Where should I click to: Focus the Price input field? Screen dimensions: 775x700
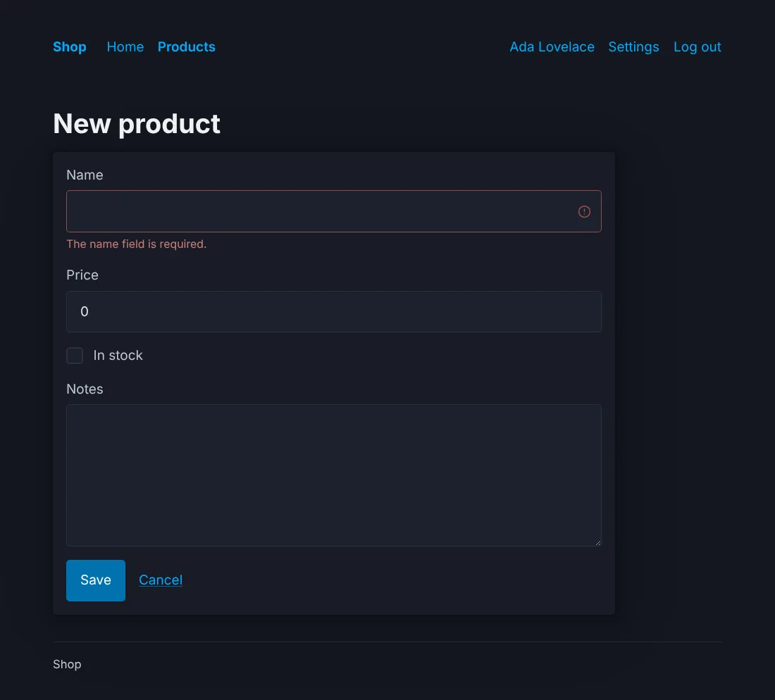334,312
